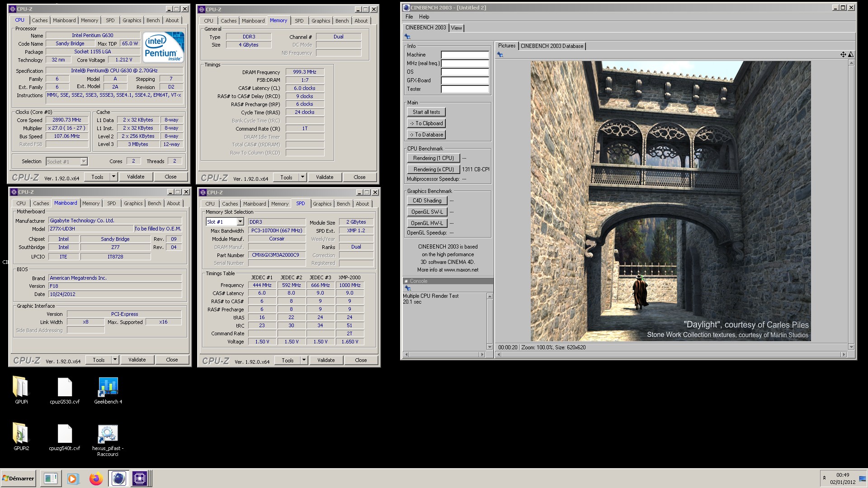This screenshot has height=488, width=868.
Task: Open the Socket #1 selection dropdown
Action: pyautogui.click(x=84, y=161)
